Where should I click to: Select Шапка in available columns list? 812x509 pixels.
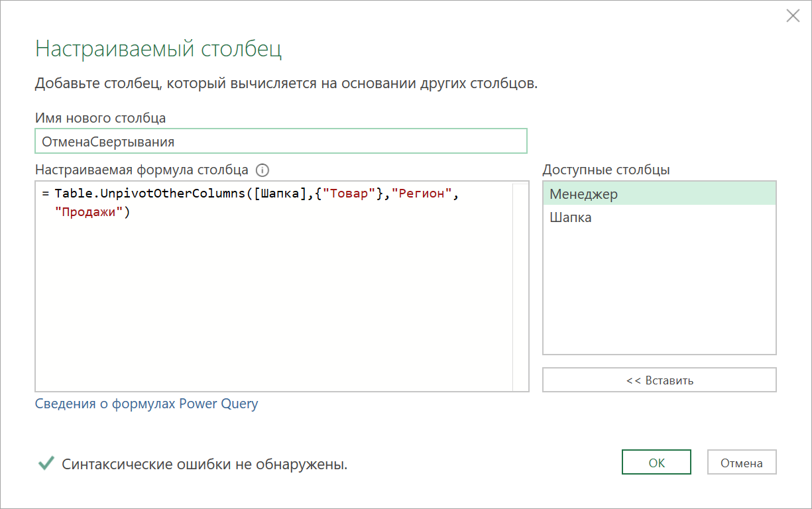pos(659,217)
